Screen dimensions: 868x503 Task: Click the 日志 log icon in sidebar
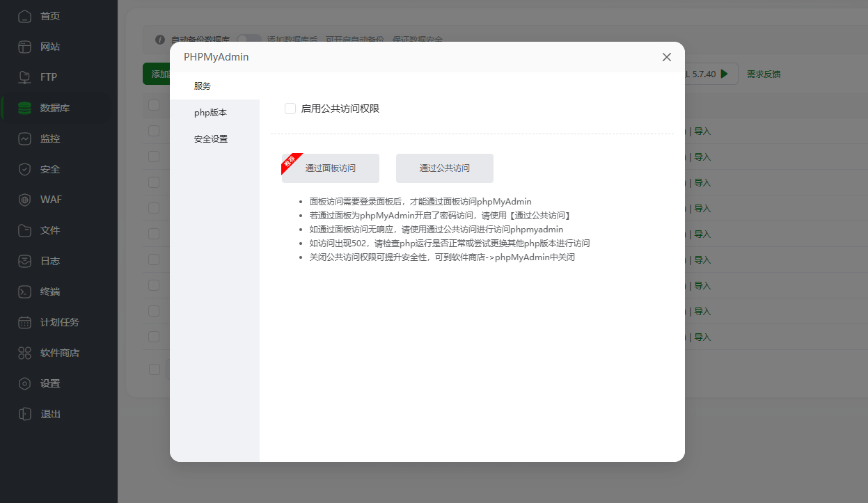(25, 261)
